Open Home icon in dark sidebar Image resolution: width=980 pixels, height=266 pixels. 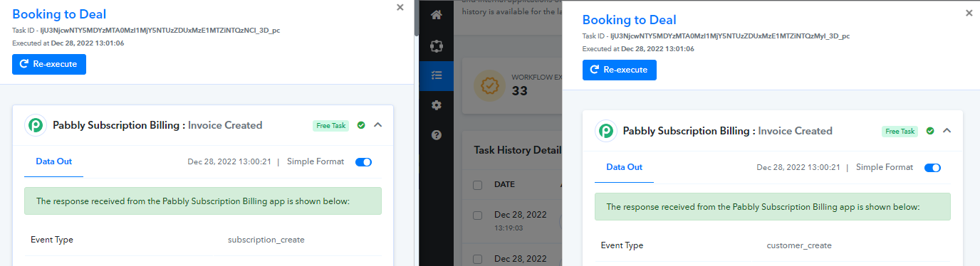click(x=437, y=15)
